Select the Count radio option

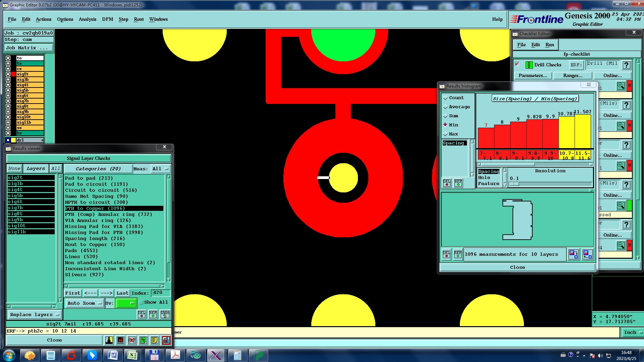(x=445, y=98)
